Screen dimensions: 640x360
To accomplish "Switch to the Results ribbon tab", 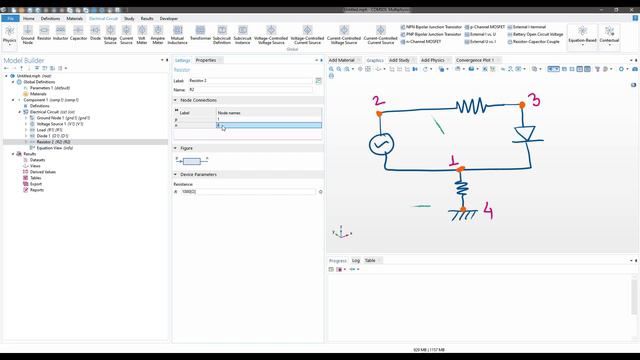I will (x=147, y=18).
